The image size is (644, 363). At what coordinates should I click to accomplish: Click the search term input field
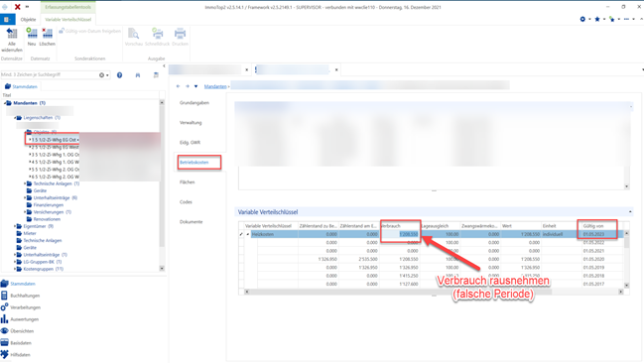click(49, 74)
